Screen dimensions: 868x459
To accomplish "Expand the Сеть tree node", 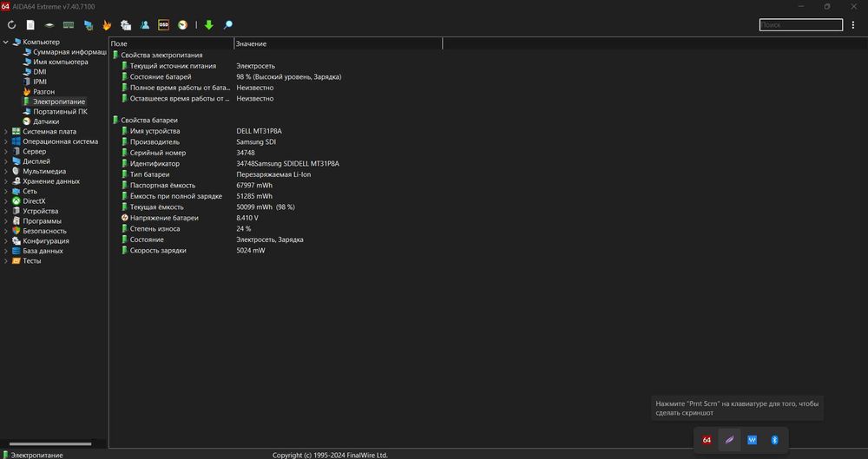I will click(x=6, y=192).
